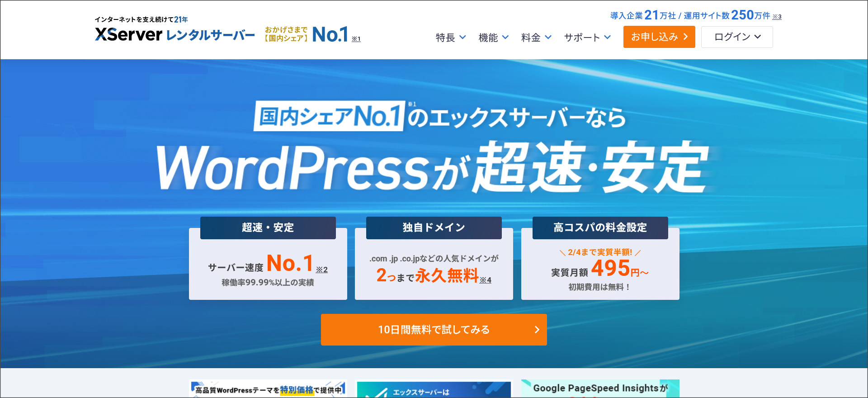Open the 料金 navigation menu
Image resolution: width=868 pixels, height=398 pixels.
tap(536, 38)
